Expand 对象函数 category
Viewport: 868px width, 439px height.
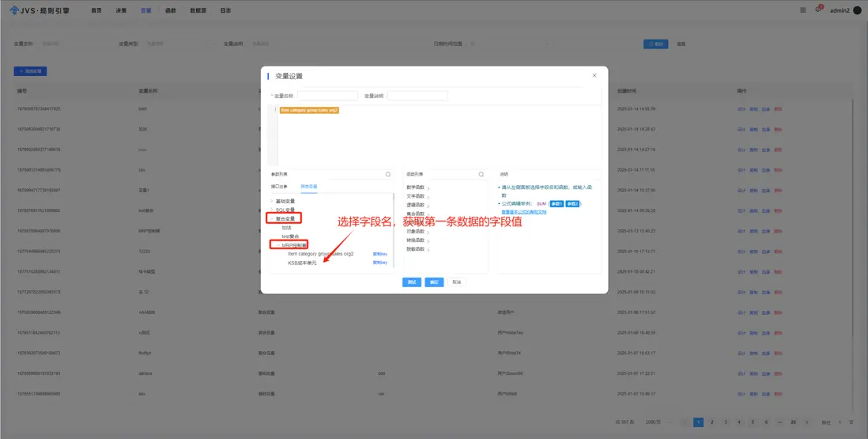tap(418, 232)
